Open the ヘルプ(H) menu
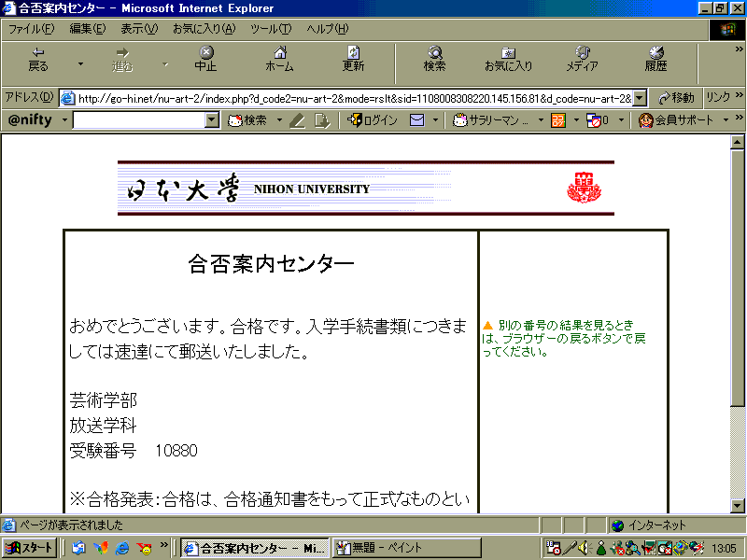747x560 pixels. [328, 29]
